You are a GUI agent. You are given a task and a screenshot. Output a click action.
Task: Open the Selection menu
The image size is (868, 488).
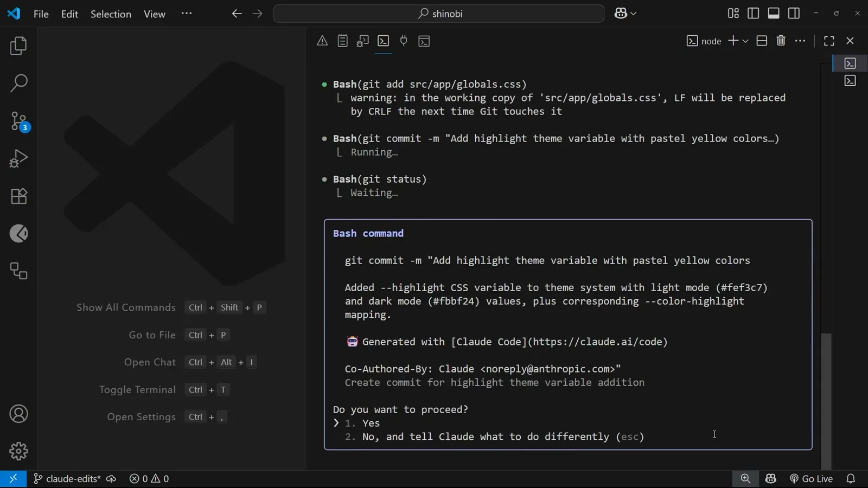[111, 14]
